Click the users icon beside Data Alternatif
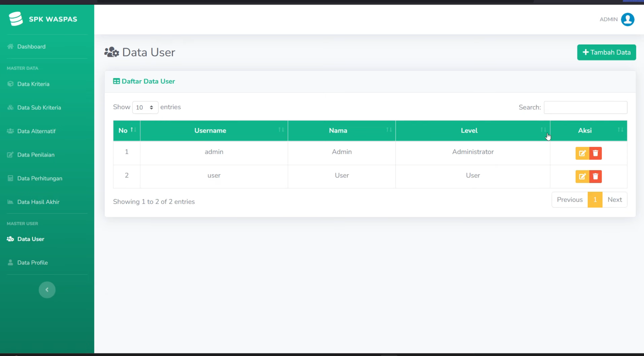 click(10, 131)
